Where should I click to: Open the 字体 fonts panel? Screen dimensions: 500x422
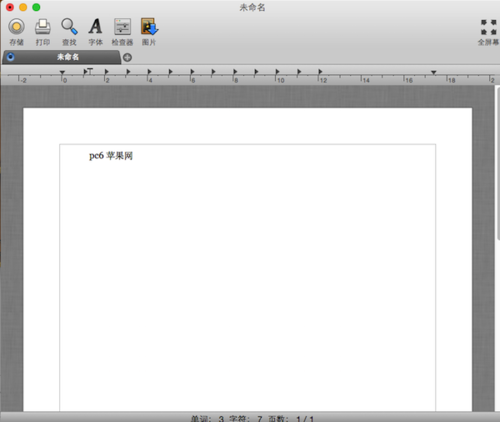coord(95,27)
